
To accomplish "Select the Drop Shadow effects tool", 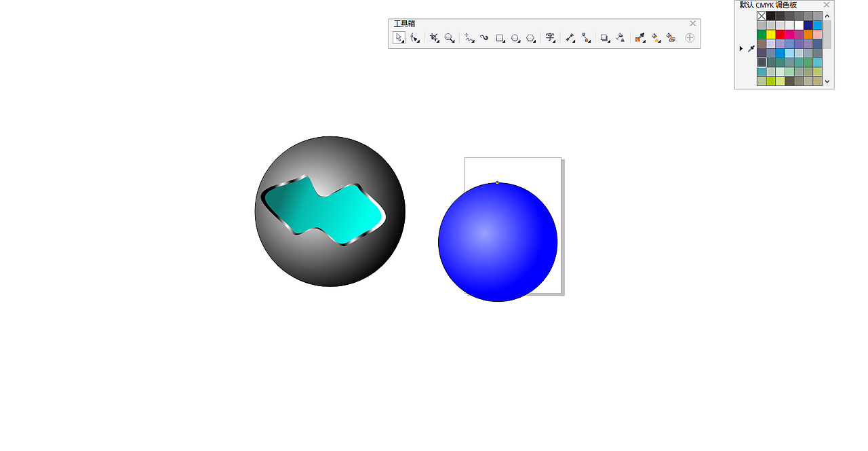I will pyautogui.click(x=605, y=38).
